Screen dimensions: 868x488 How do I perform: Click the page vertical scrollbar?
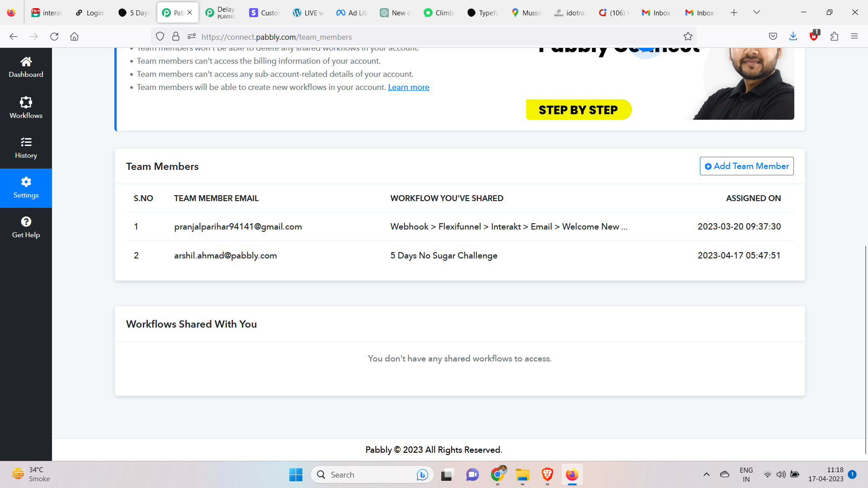click(866, 349)
